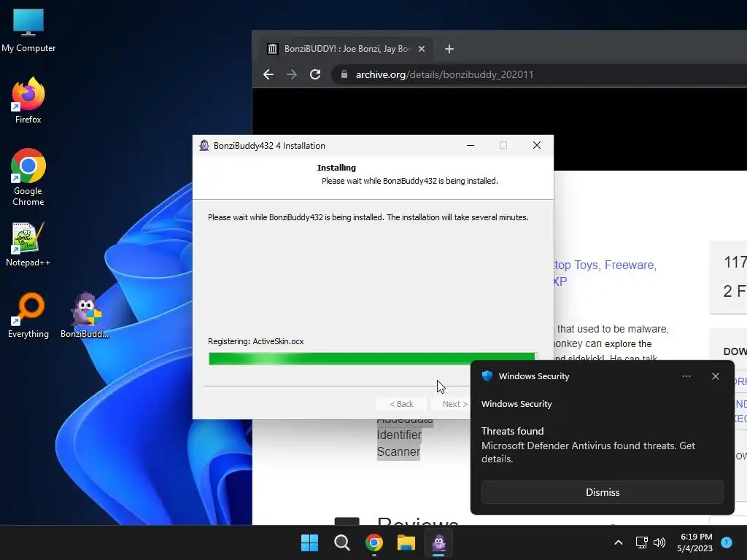Click Registering: ActiveSkin.ocx status text
Screen dimensions: 747x560
click(256, 341)
